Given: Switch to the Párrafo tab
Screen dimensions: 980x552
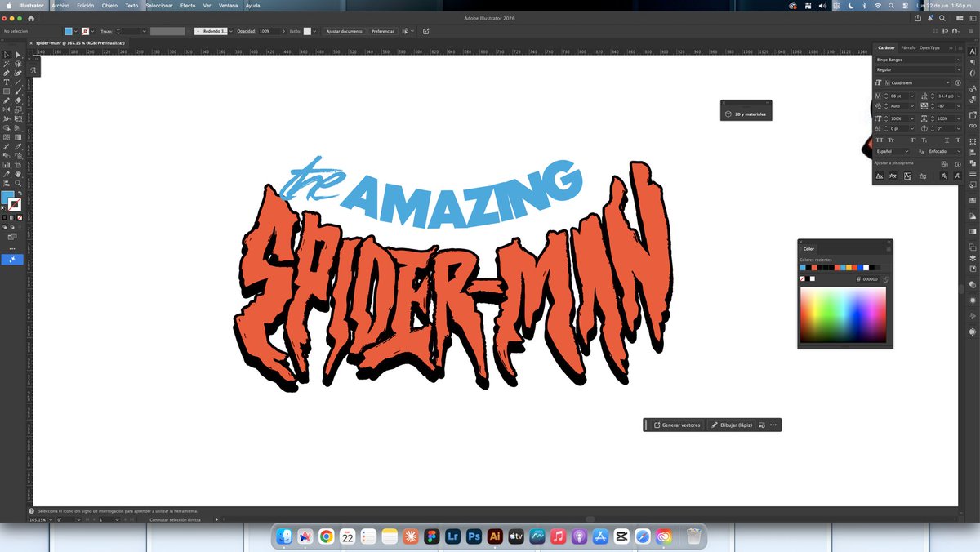Looking at the screenshot, I should [908, 47].
